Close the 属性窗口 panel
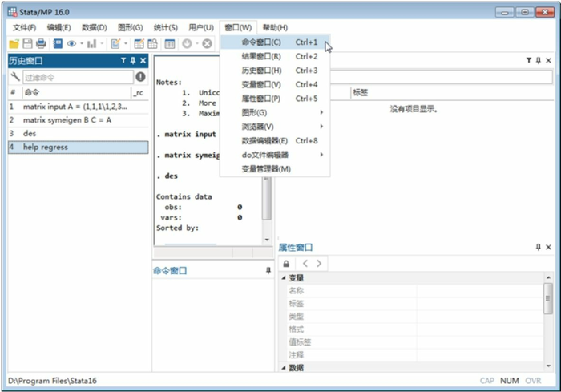Viewport: 561px width, 392px height. click(x=548, y=247)
